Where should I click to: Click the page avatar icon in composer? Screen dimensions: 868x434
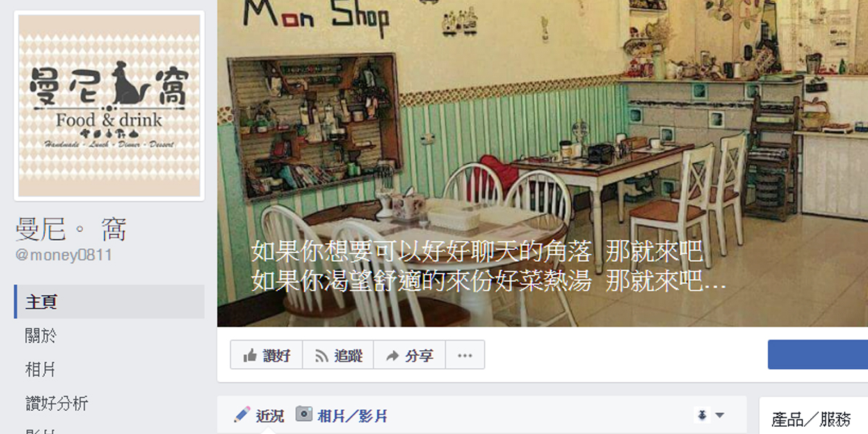coord(702,415)
